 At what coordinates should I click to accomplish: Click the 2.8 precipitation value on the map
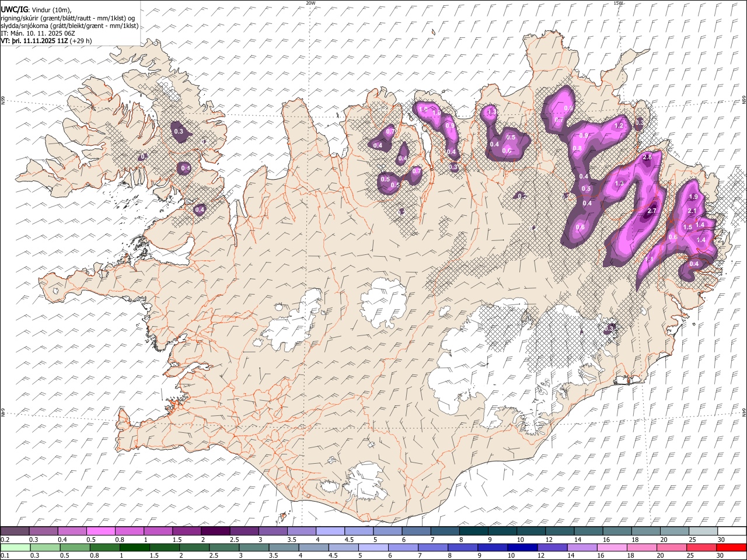tap(647, 157)
